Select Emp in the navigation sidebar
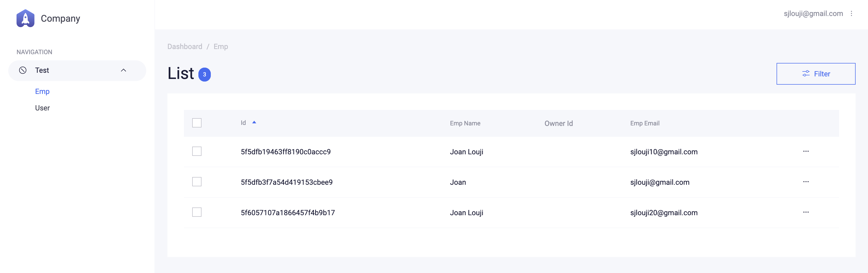This screenshot has height=273, width=868. tap(42, 92)
